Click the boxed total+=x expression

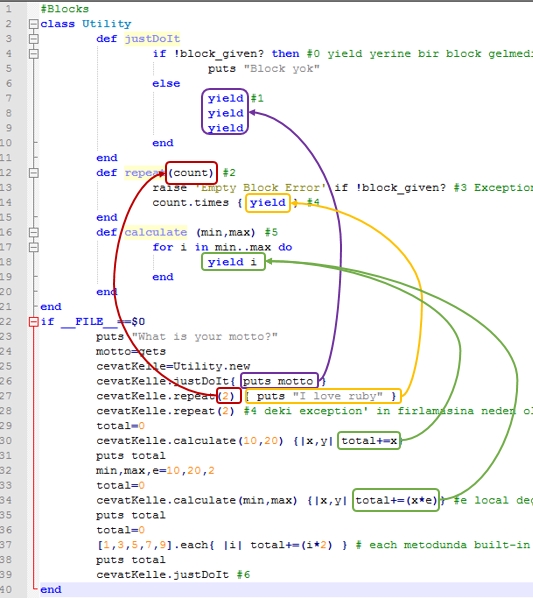[369, 441]
